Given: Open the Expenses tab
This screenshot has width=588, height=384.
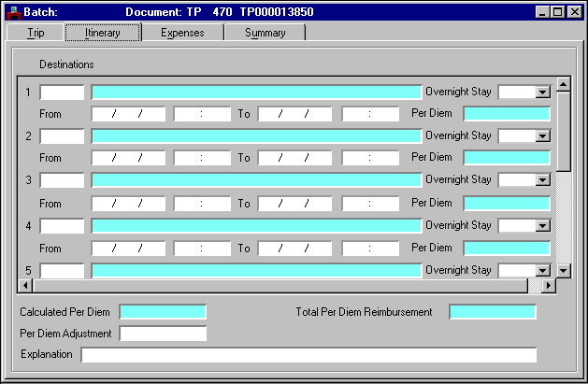Looking at the screenshot, I should point(182,33).
